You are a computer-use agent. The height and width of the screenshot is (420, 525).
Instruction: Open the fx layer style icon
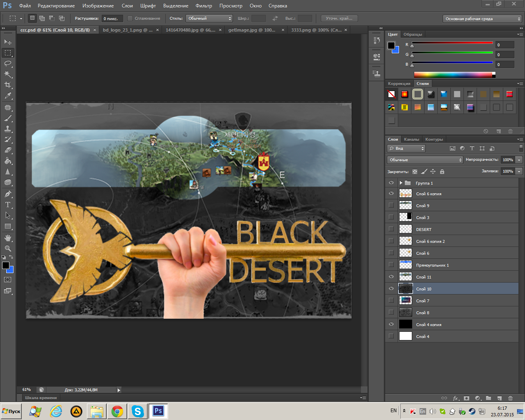tap(456, 398)
